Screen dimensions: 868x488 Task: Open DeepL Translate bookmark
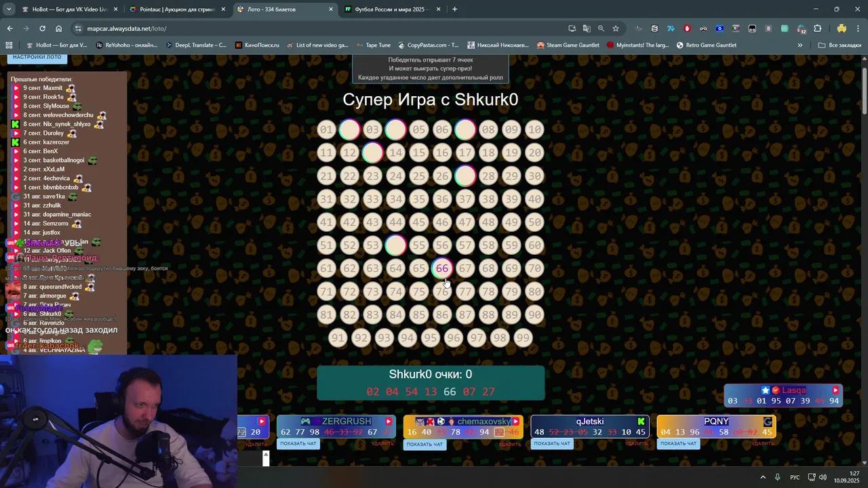196,45
